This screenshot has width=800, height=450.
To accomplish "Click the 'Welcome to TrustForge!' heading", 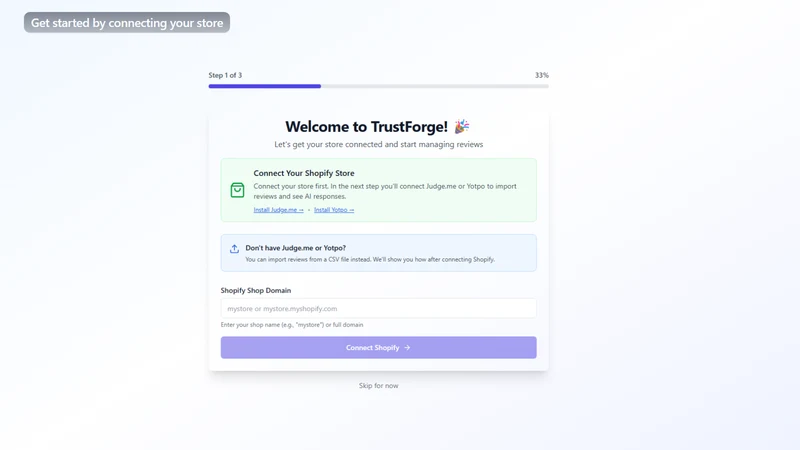I will pyautogui.click(x=366, y=127).
